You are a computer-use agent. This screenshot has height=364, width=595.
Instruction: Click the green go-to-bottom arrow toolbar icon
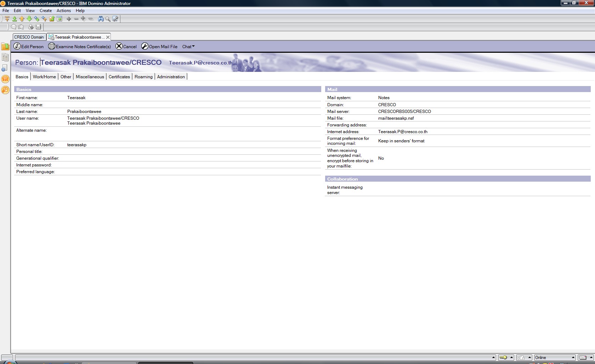15,19
